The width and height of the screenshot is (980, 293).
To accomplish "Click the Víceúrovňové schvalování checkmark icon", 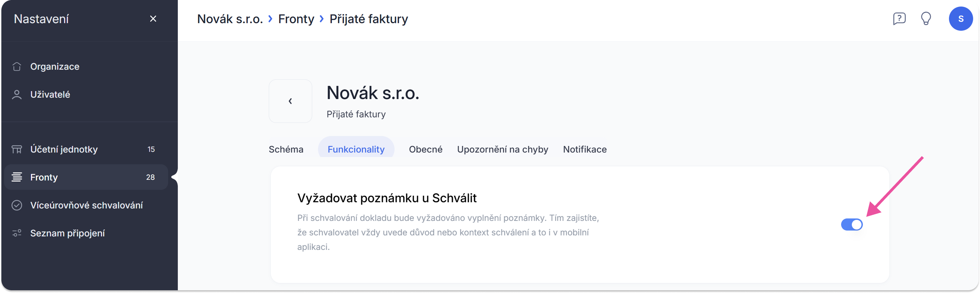I will point(17,205).
